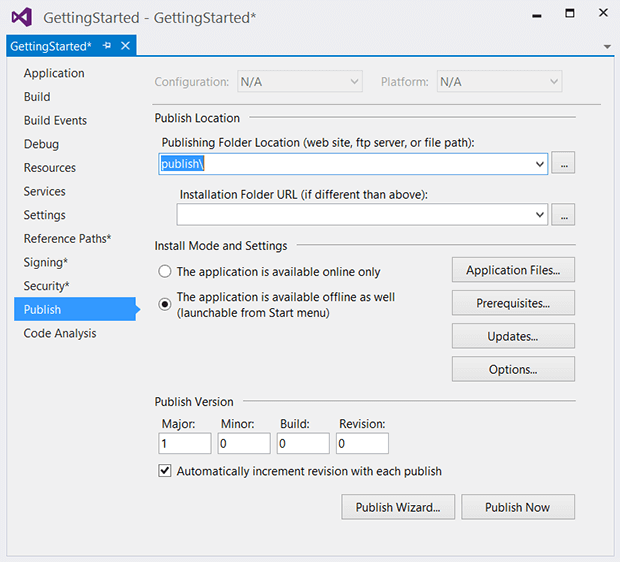
Task: Open the Application page
Action: [54, 73]
